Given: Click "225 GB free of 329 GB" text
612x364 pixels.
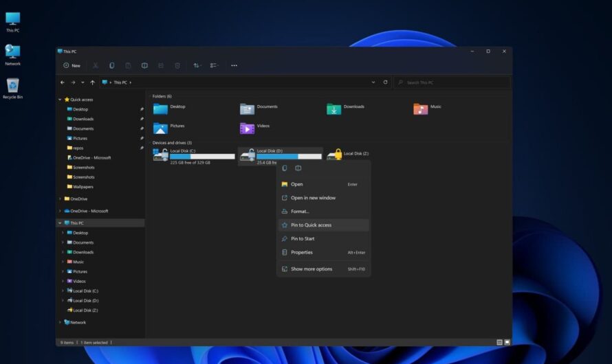Looking at the screenshot, I should point(190,163).
